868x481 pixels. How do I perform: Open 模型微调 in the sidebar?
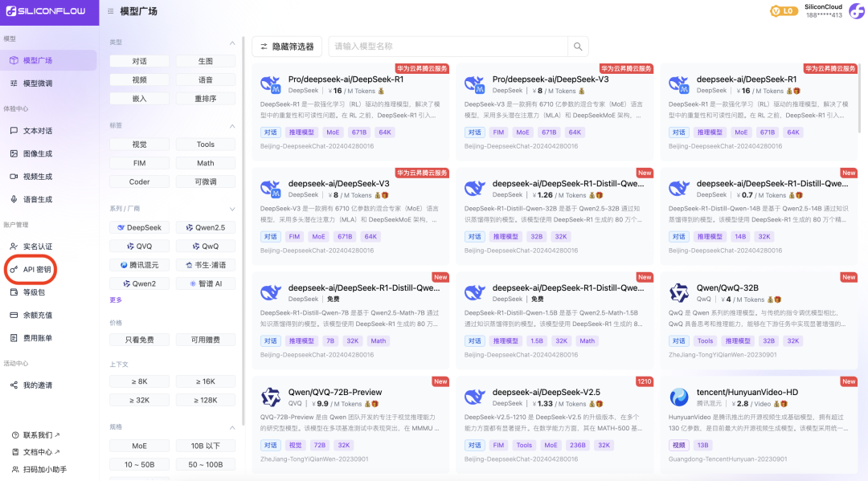(x=49, y=83)
